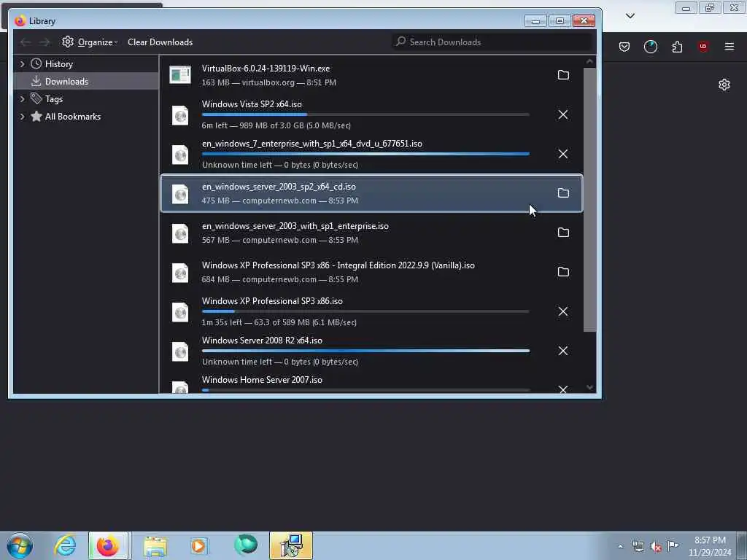Click the taskbar clock showing 8:57 PM
747x560 pixels.
pyautogui.click(x=710, y=546)
